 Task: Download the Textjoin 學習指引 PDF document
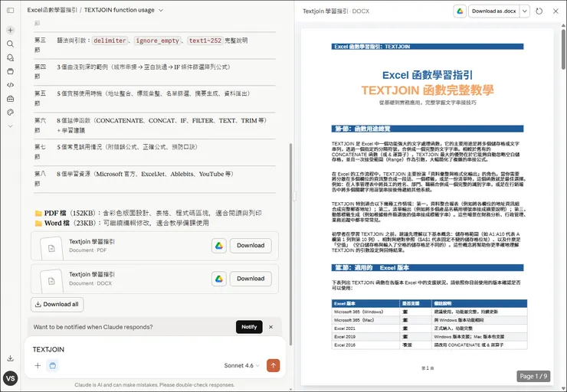coord(251,246)
